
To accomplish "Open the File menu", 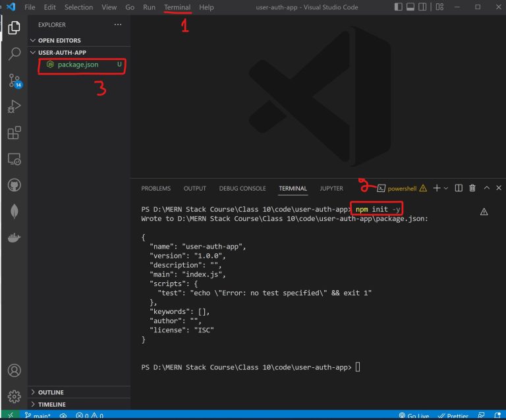I will 30,7.
